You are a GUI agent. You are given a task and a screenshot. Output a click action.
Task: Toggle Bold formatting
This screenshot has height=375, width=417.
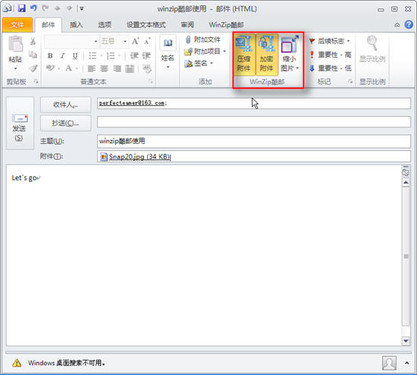coord(50,56)
